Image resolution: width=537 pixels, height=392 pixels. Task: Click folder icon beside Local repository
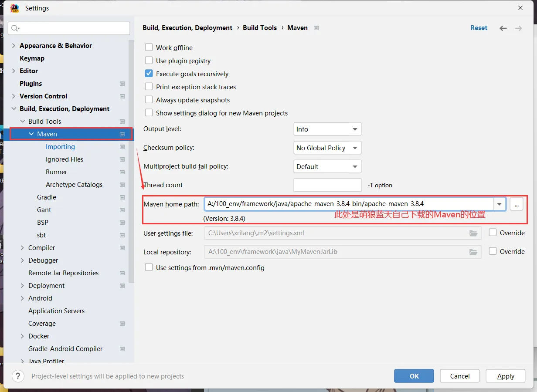click(473, 252)
